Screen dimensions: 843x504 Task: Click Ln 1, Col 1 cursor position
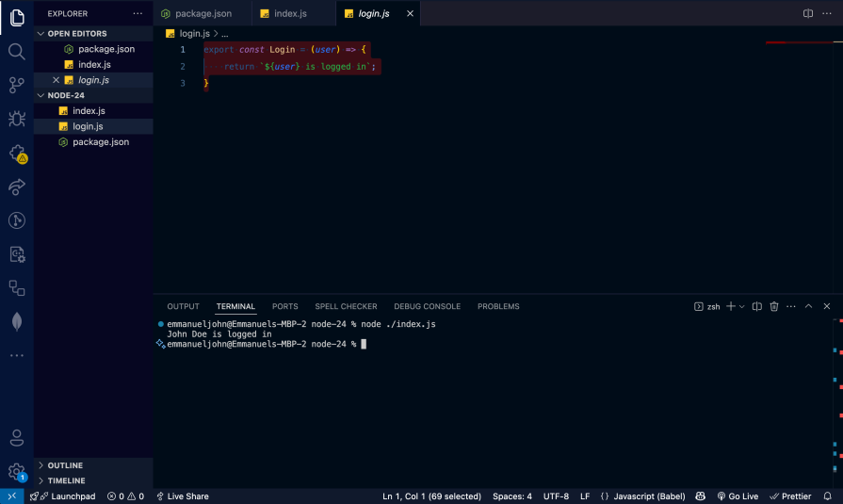431,496
